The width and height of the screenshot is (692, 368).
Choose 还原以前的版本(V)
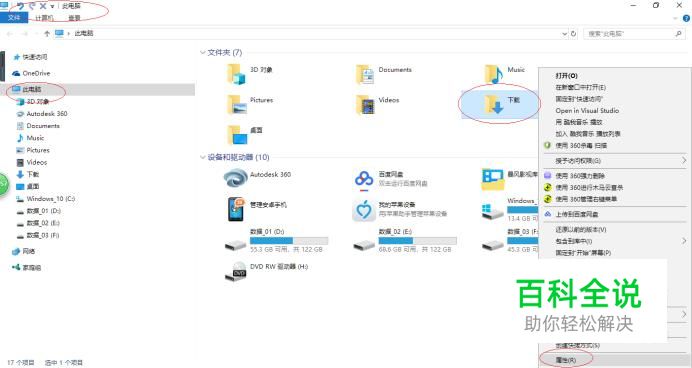[x=580, y=229]
